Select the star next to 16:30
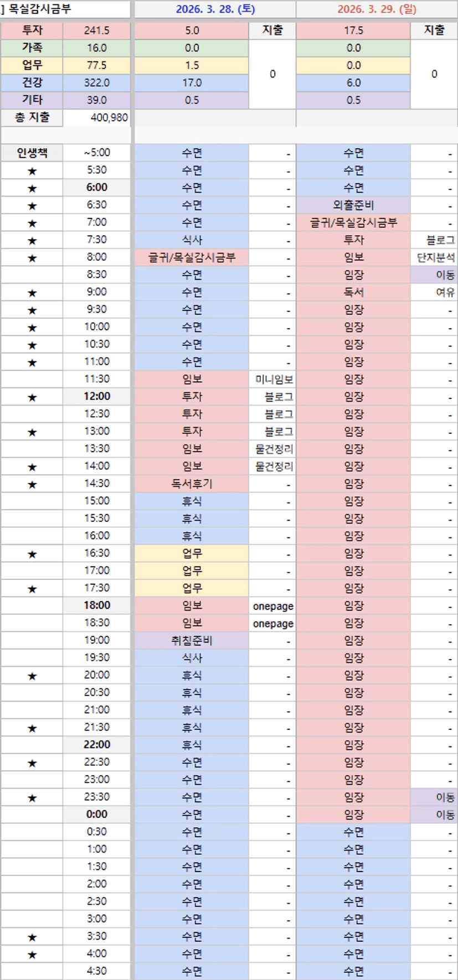458x980 pixels. click(x=32, y=554)
